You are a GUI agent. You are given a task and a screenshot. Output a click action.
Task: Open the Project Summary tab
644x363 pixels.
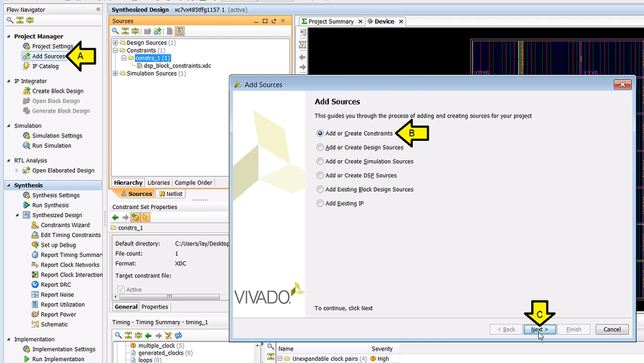tap(330, 21)
